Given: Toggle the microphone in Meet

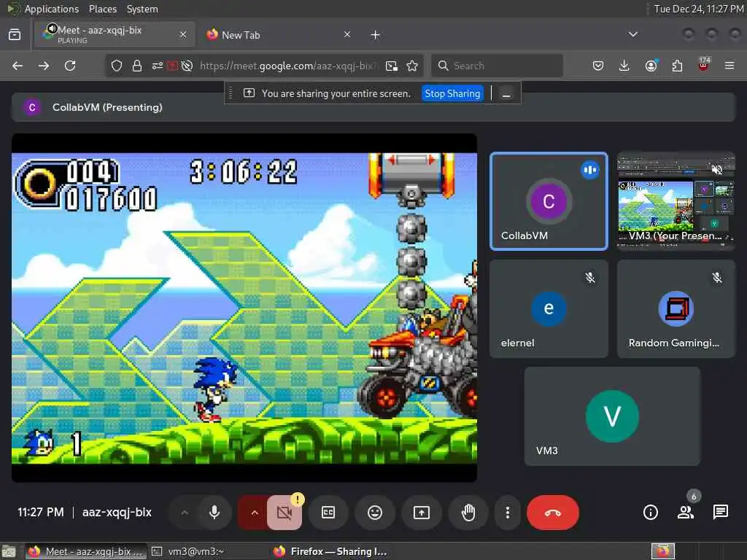Looking at the screenshot, I should 214,513.
